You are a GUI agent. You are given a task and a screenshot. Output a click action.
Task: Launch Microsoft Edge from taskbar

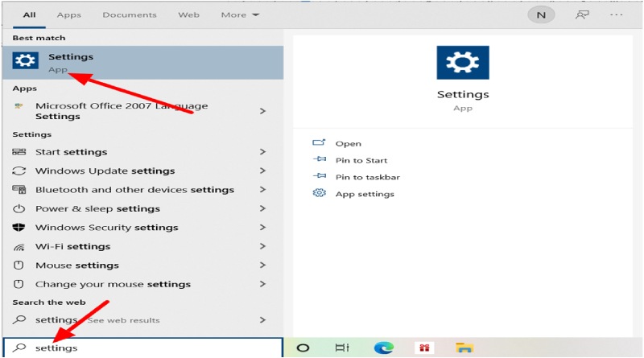(384, 348)
